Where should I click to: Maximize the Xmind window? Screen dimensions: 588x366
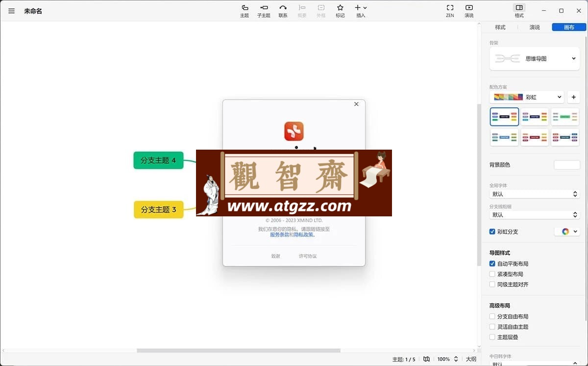click(561, 11)
